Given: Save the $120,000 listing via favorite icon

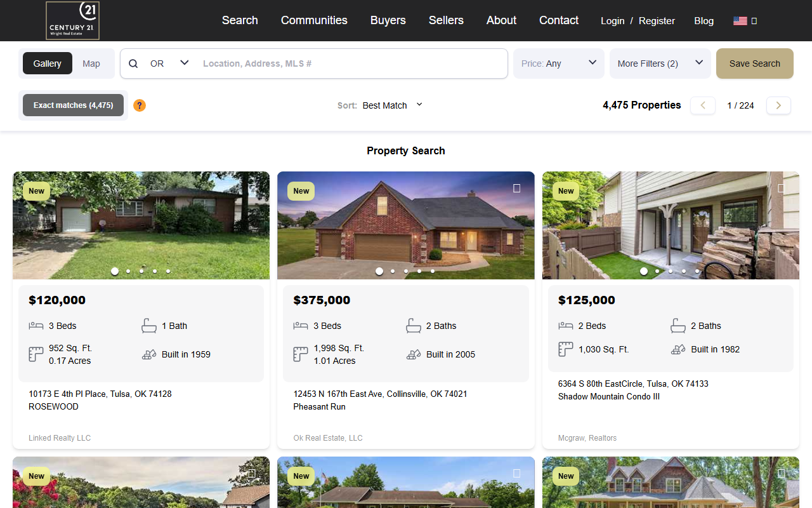Looking at the screenshot, I should pos(252,189).
